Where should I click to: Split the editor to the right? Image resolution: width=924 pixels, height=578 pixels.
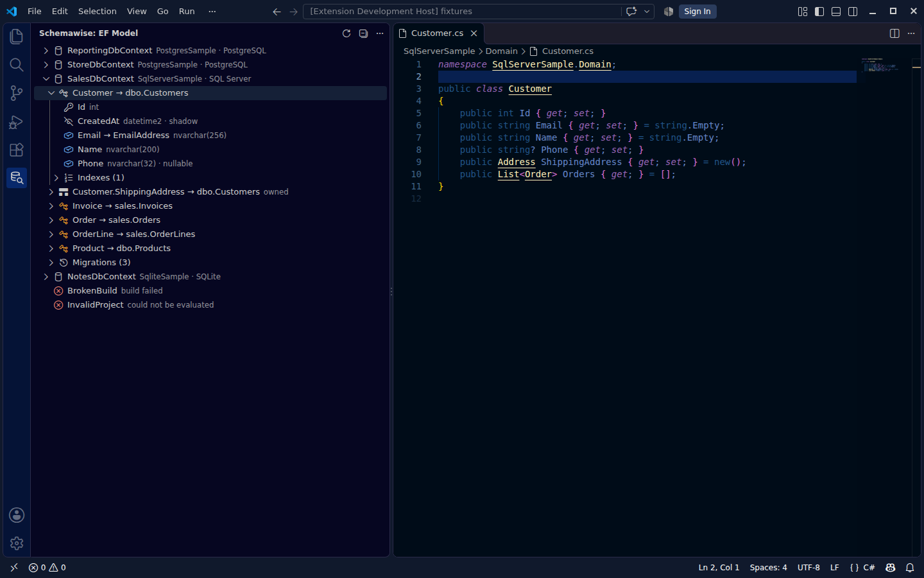(894, 33)
